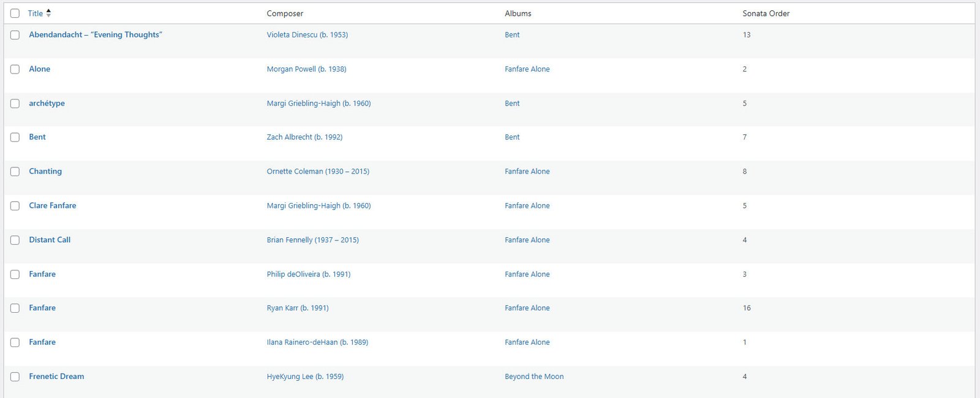
Task: Filter by composer Zach Albrecht (b. 1992)
Action: pos(304,137)
